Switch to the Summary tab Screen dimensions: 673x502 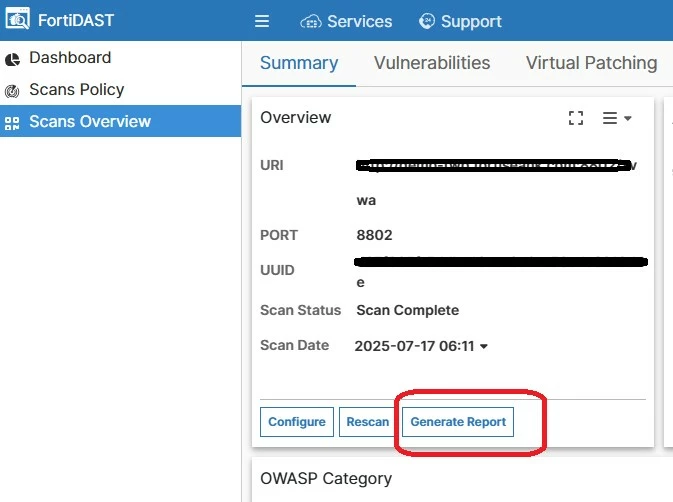pos(299,63)
